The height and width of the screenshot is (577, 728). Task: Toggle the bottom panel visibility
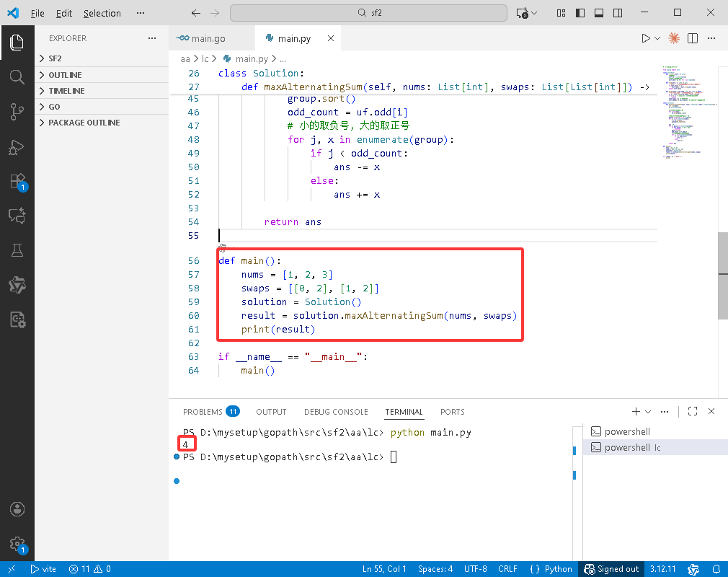coord(599,13)
